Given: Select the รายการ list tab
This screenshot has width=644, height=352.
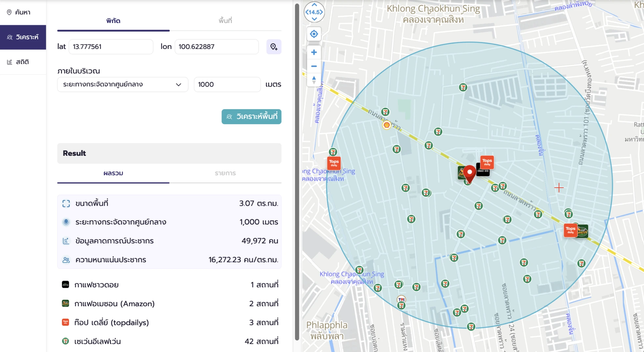Looking at the screenshot, I should [x=225, y=173].
